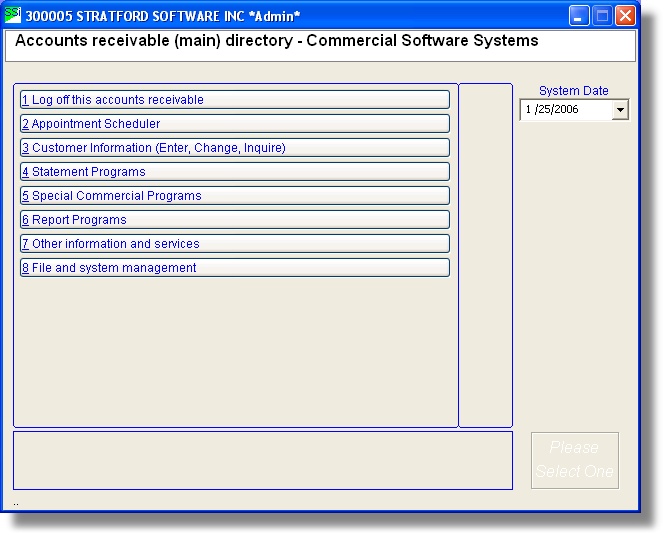Go to Report Programs
Viewport: 665px width, 537px height.
[x=235, y=220]
